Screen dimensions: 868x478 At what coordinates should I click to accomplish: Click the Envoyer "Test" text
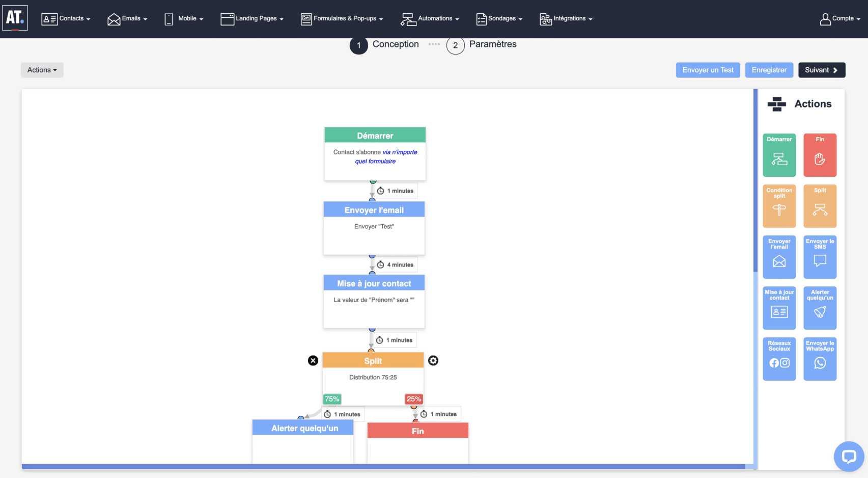pyautogui.click(x=374, y=226)
